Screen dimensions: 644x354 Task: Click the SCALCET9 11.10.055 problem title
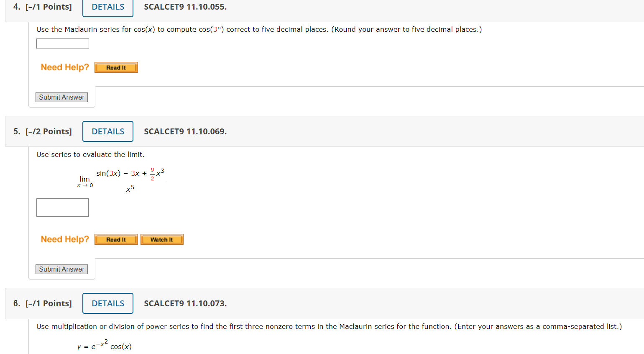point(185,7)
